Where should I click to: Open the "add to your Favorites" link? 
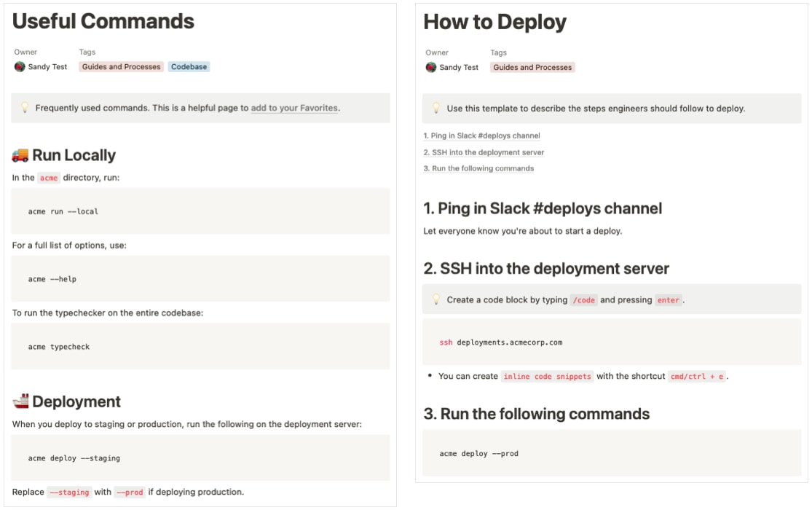294,108
